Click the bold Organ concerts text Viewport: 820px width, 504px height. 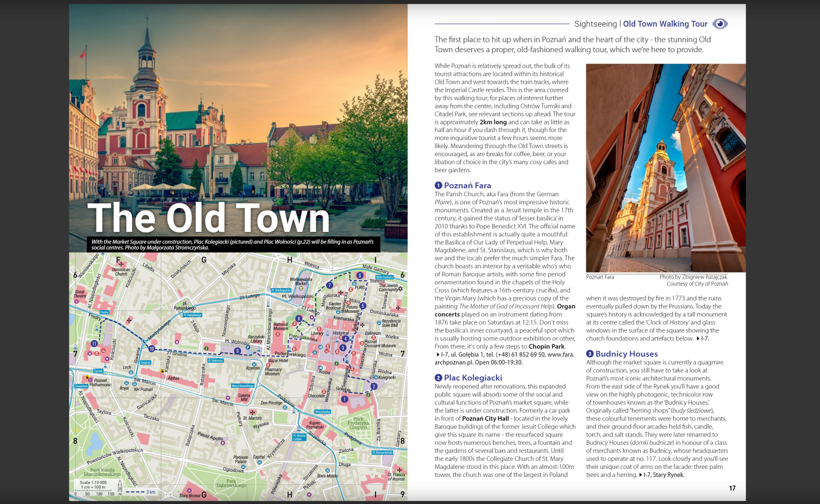(505, 310)
